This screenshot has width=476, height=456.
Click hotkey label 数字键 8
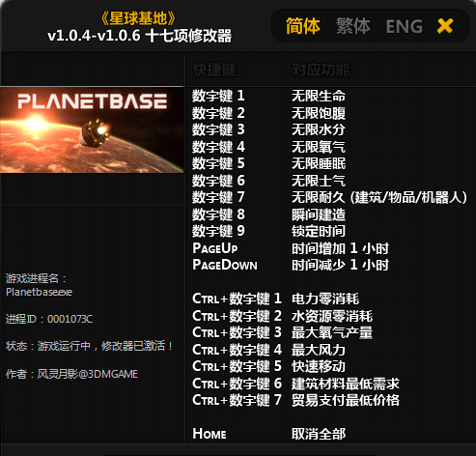pyautogui.click(x=218, y=214)
